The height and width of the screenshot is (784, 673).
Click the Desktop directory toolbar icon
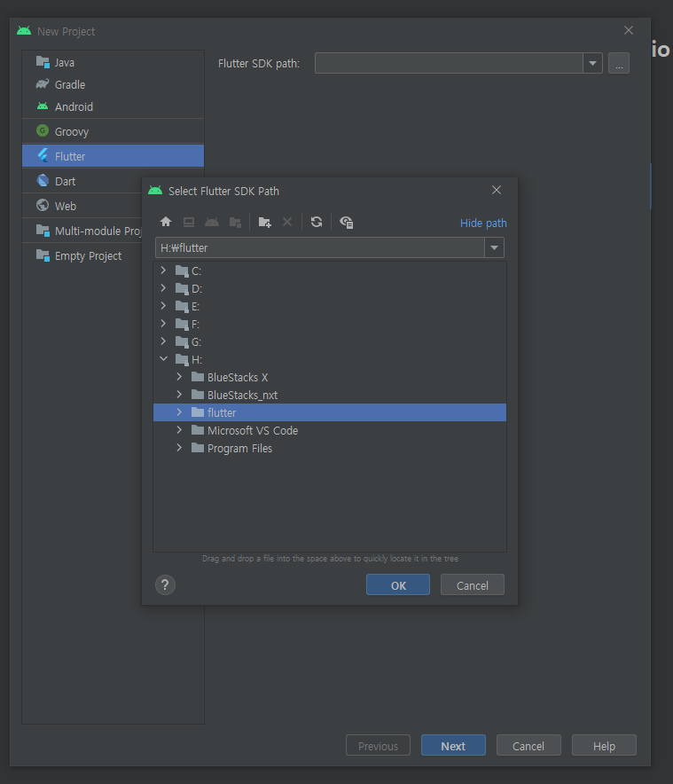point(189,222)
